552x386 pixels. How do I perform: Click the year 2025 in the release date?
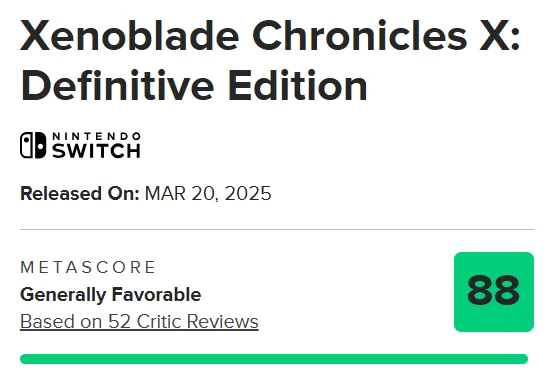point(248,193)
